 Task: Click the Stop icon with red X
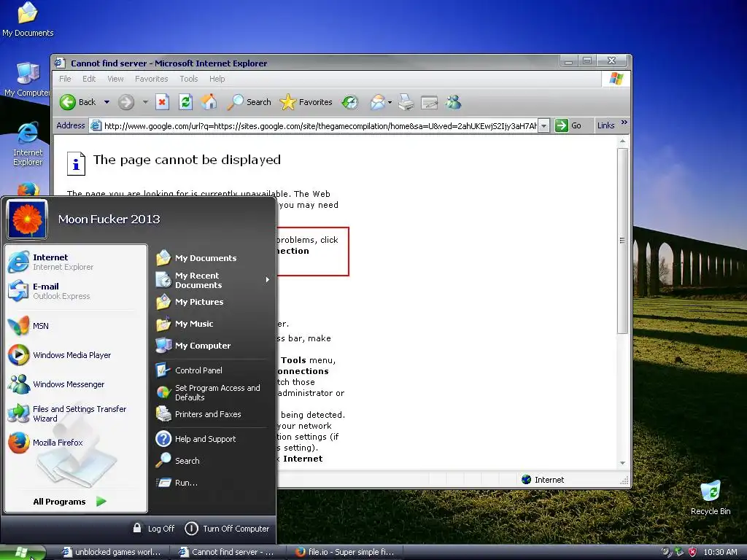click(163, 102)
